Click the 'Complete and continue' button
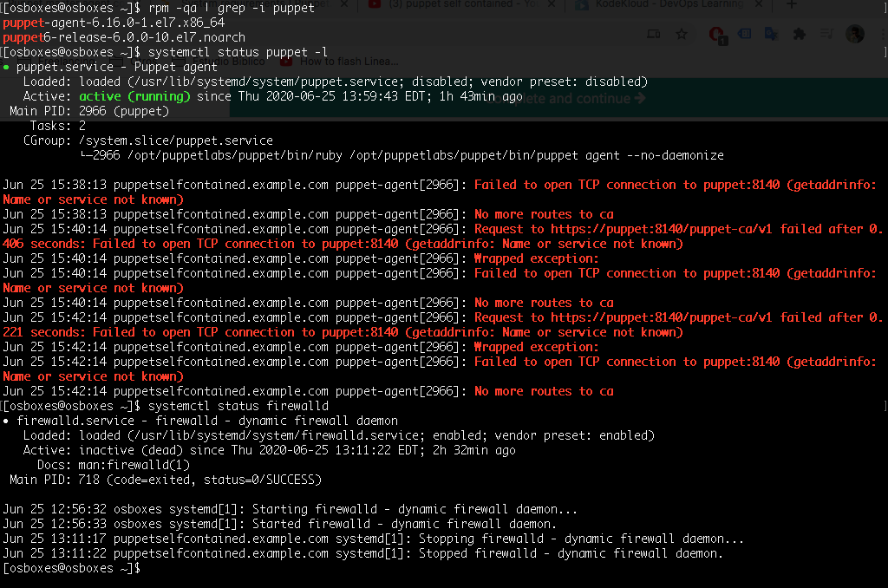This screenshot has width=888, height=588. coord(577,98)
